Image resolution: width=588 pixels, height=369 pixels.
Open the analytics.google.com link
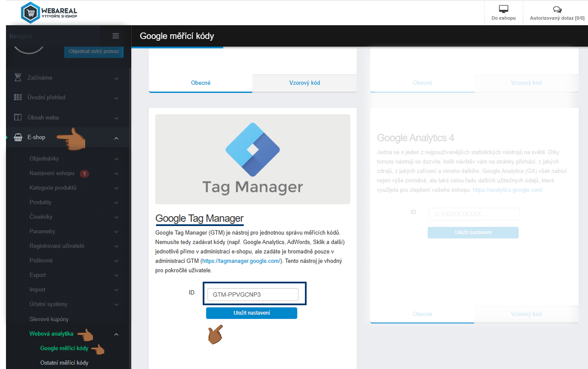coord(508,190)
